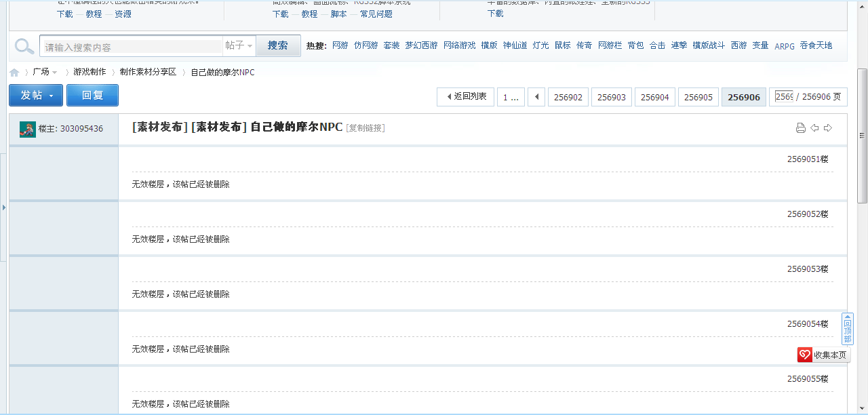Click hot search term 传奇
The width and height of the screenshot is (868, 415).
coord(585,45)
